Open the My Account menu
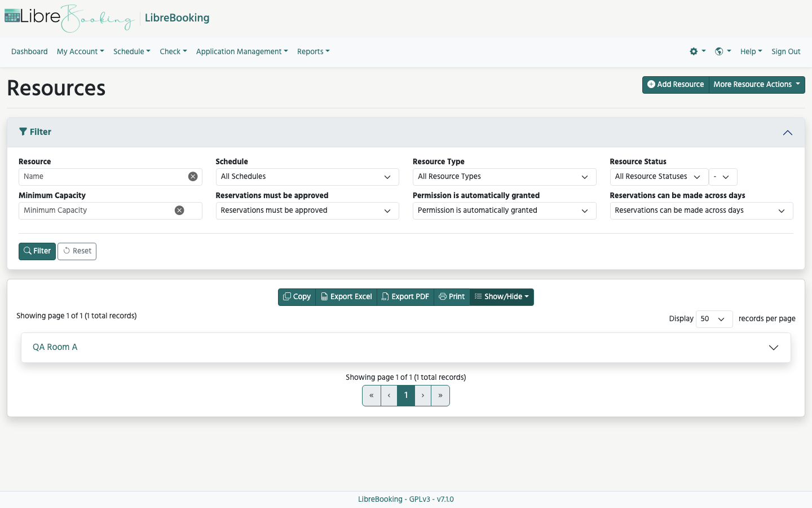 (x=81, y=51)
